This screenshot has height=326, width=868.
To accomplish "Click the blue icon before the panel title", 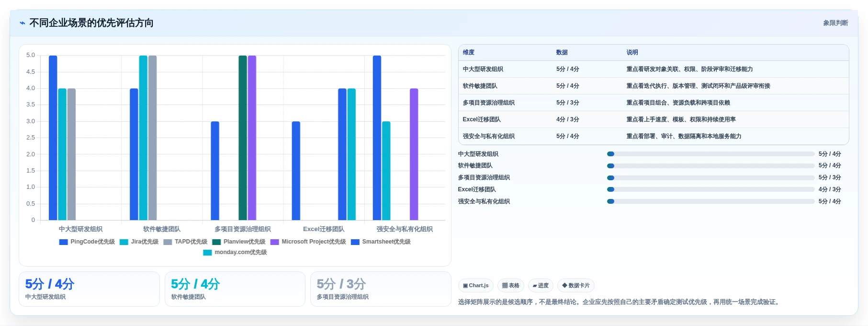I will (22, 23).
